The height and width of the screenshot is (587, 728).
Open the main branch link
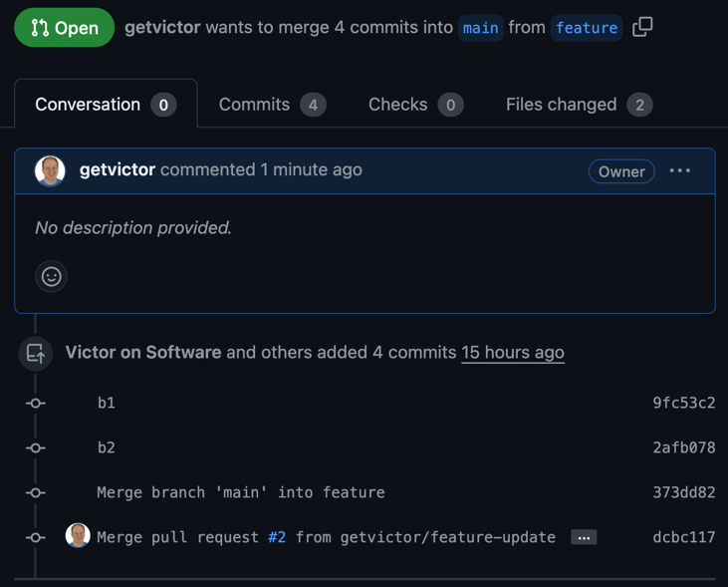(480, 28)
